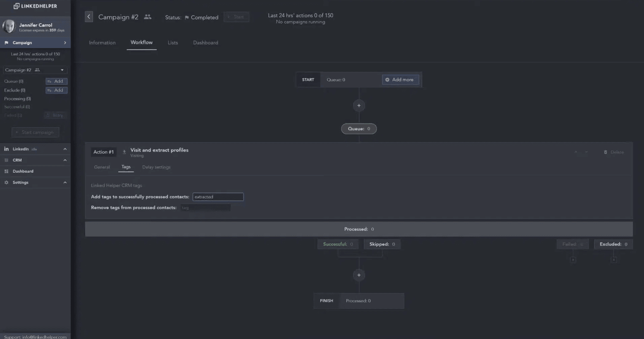Open Queue (0) in the sidebar
This screenshot has width=644, height=339.
(14, 81)
